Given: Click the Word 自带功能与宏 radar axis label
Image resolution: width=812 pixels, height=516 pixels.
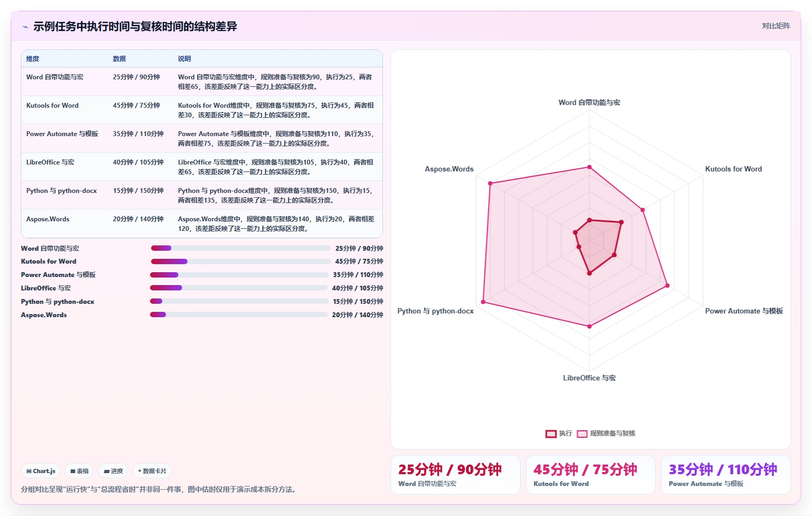Looking at the screenshot, I should click(589, 102).
